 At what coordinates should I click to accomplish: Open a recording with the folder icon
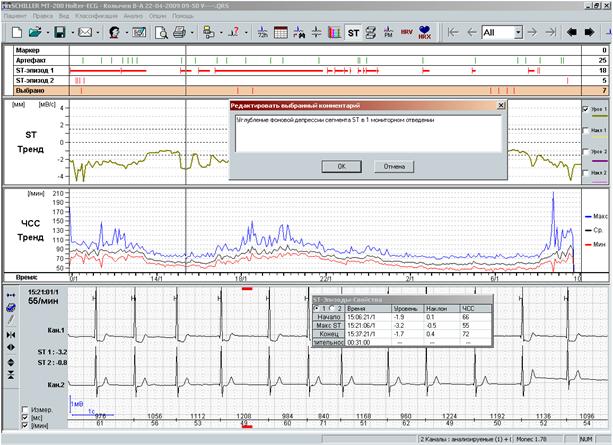35,32
